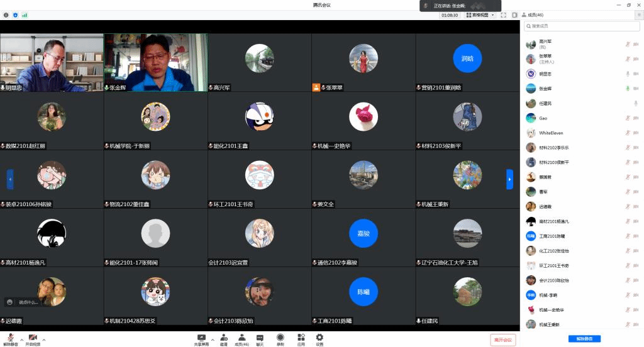Screen dimensions: 644x347
Task: Turn on camera with 开启视频 button
Action: click(33, 339)
